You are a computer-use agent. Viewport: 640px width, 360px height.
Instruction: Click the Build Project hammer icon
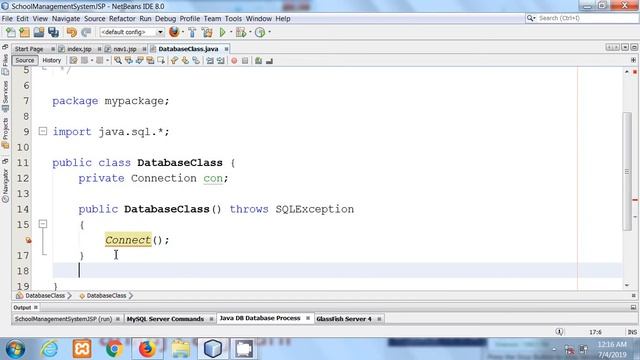[192, 32]
